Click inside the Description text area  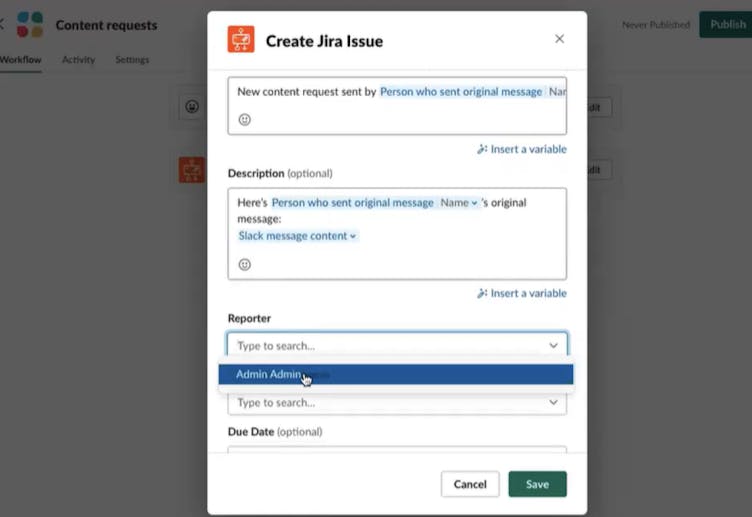point(397,234)
